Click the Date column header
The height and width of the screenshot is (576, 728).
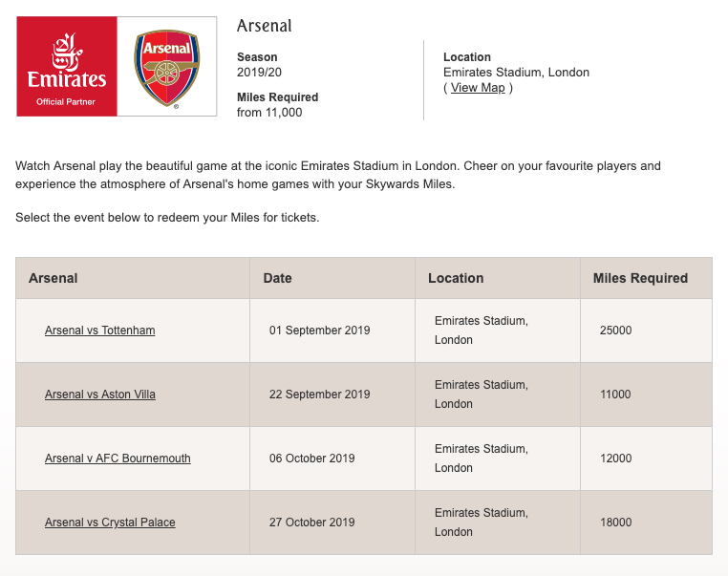click(x=277, y=278)
